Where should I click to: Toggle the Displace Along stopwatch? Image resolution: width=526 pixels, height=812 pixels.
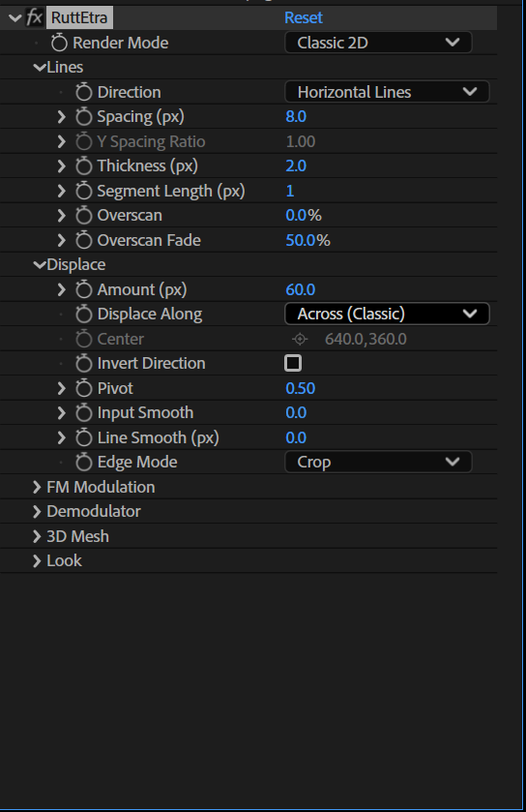[x=84, y=314]
